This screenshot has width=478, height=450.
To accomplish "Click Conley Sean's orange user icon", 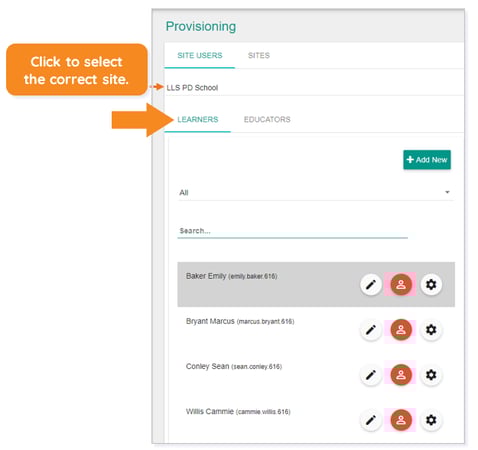I will pyautogui.click(x=401, y=375).
